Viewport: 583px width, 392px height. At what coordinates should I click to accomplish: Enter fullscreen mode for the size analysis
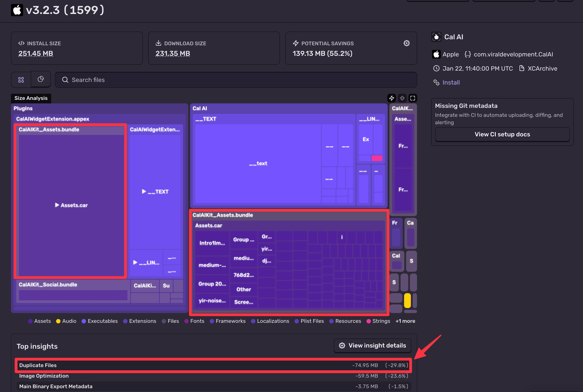coord(413,98)
